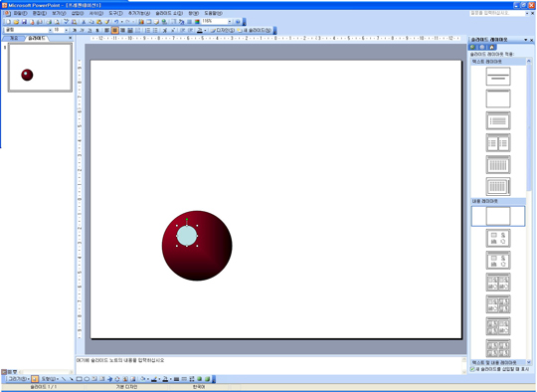Expand the line color arrow
This screenshot has width=537, height=392.
[159, 379]
